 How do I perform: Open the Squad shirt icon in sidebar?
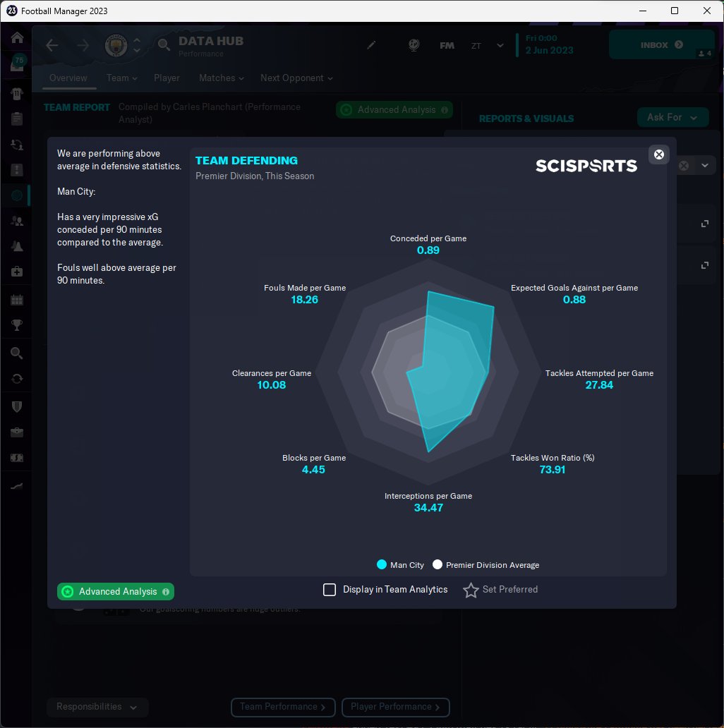click(x=17, y=94)
